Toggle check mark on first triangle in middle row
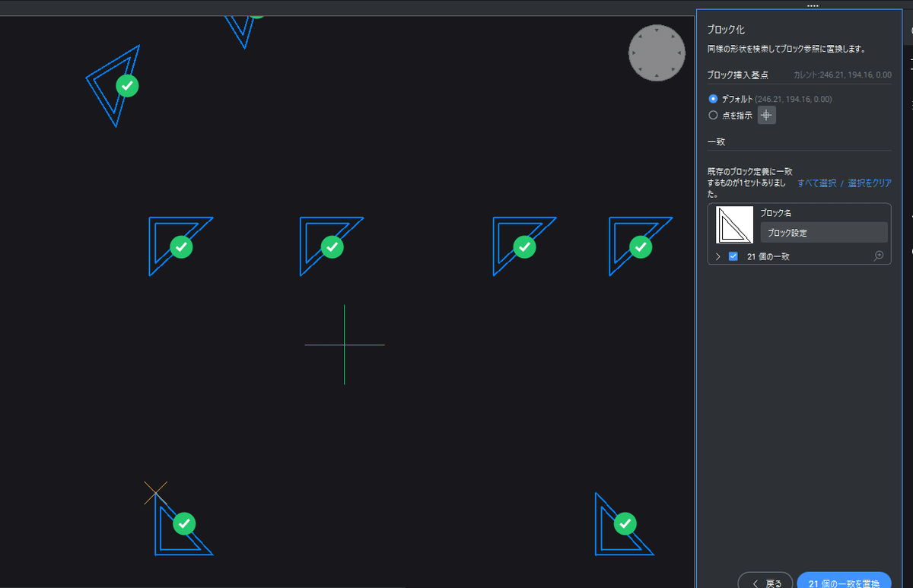Image resolution: width=913 pixels, height=588 pixels. (181, 247)
